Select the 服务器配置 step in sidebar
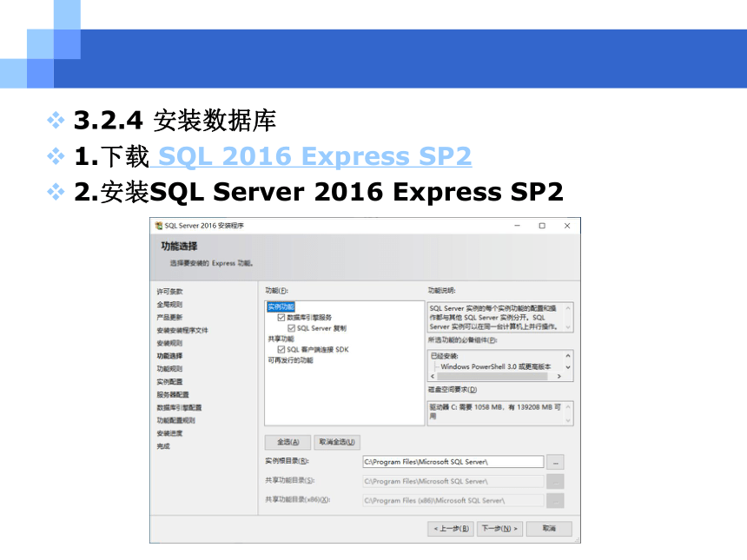The image size is (747, 560). (x=173, y=395)
